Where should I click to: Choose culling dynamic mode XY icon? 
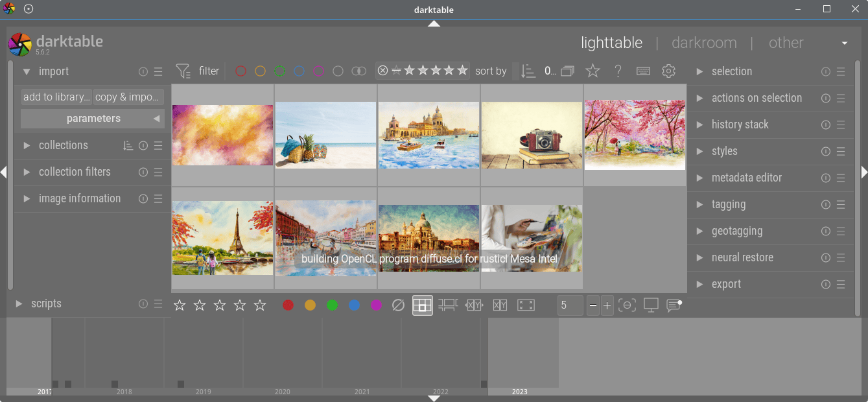pyautogui.click(x=500, y=305)
